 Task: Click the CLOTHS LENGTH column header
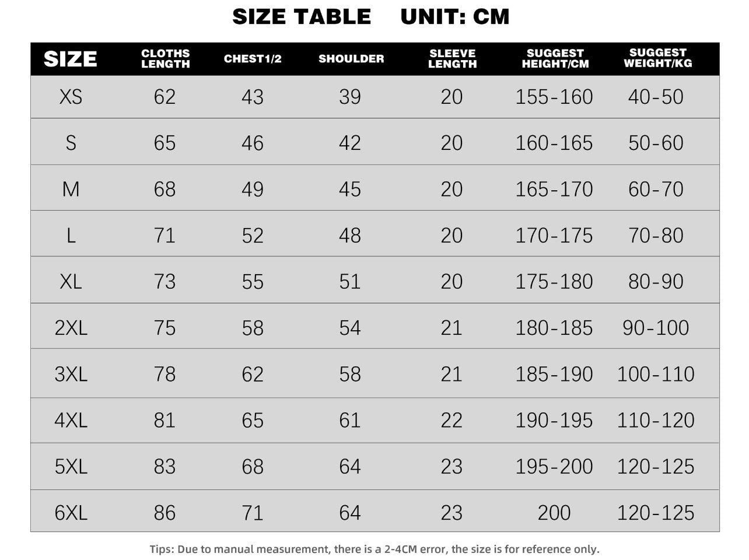pos(166,59)
